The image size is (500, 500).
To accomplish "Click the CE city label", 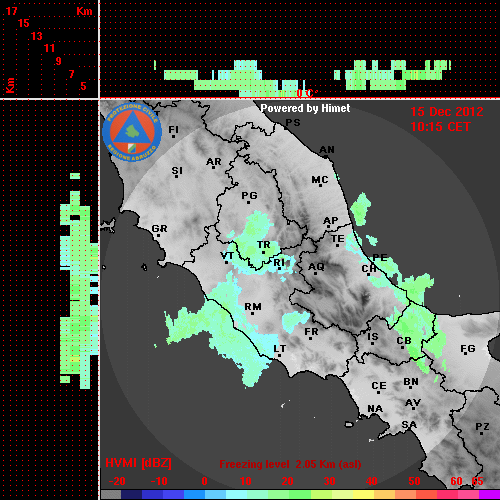I will pyautogui.click(x=379, y=386).
